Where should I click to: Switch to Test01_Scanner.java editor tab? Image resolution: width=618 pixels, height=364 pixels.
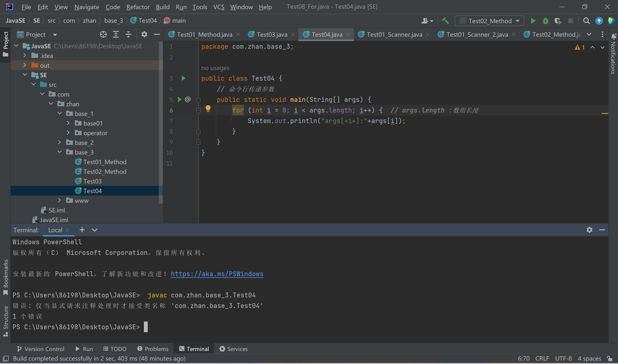click(x=394, y=34)
